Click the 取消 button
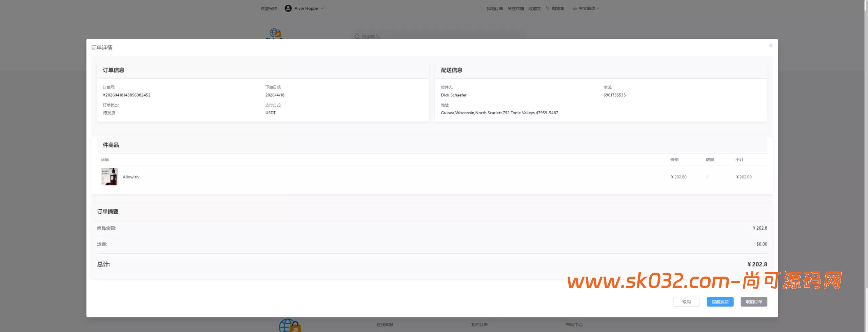The image size is (868, 332). [x=686, y=302]
